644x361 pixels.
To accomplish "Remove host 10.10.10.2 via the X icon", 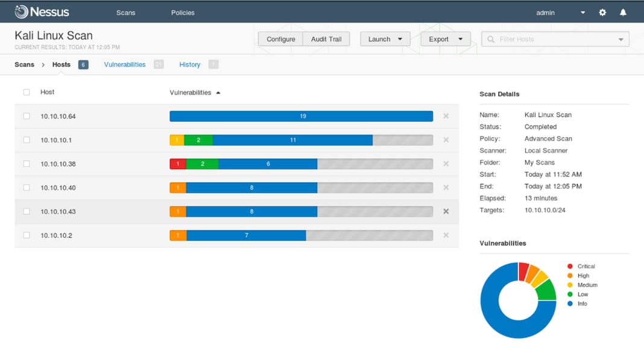I will tap(446, 235).
